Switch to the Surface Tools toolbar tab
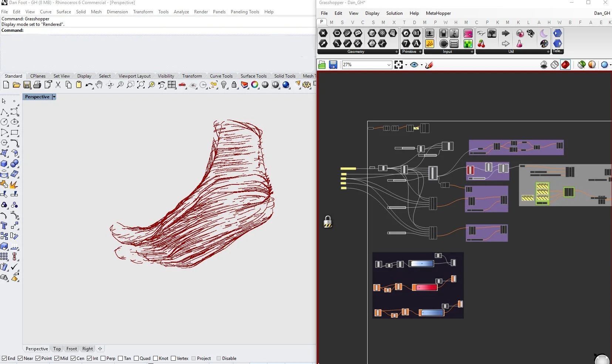 click(x=253, y=76)
